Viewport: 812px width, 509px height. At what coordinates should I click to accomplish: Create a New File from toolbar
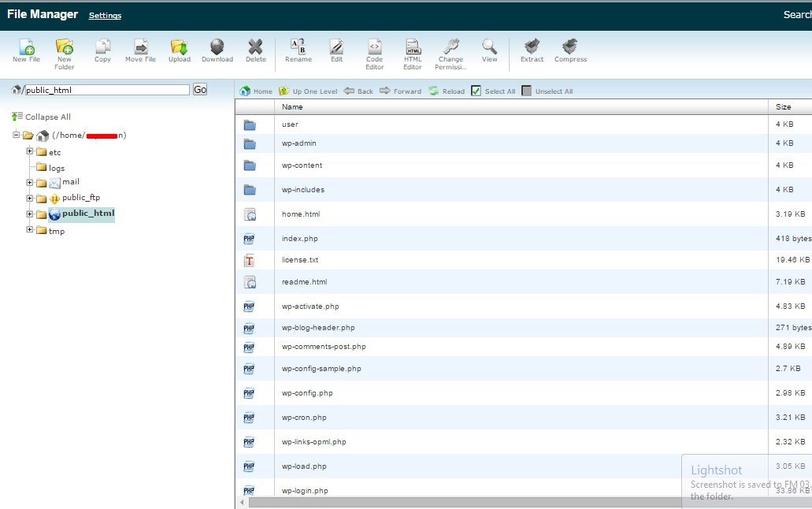point(27,50)
